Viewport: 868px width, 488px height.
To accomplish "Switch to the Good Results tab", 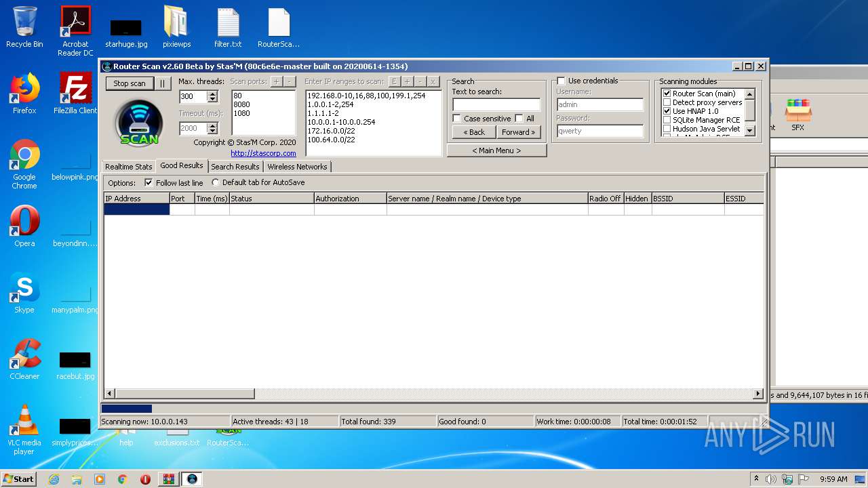I will click(x=182, y=165).
